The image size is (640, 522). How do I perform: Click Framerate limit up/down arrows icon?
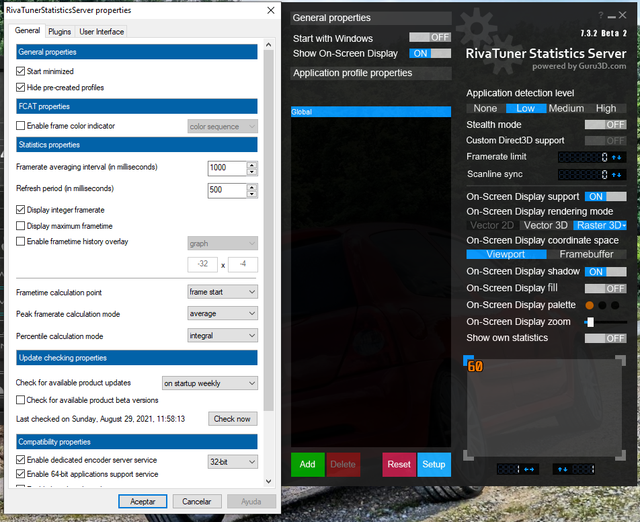click(x=616, y=157)
